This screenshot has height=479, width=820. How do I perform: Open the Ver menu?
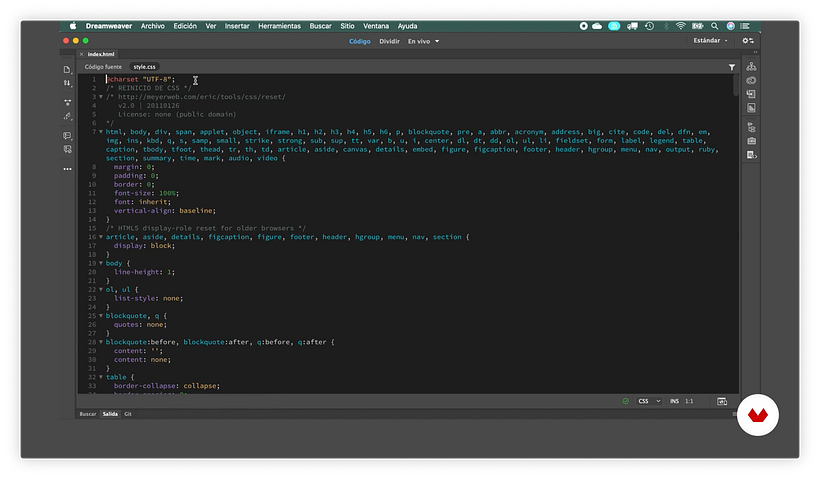point(211,26)
